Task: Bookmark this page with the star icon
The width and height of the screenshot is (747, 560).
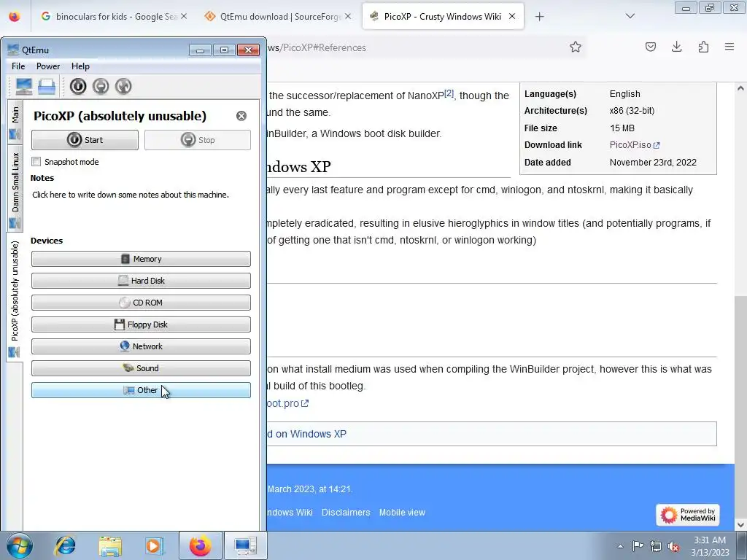Action: [x=576, y=47]
